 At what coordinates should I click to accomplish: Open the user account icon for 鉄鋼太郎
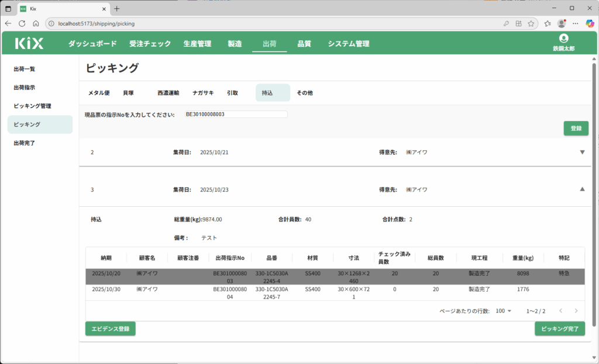[563, 39]
